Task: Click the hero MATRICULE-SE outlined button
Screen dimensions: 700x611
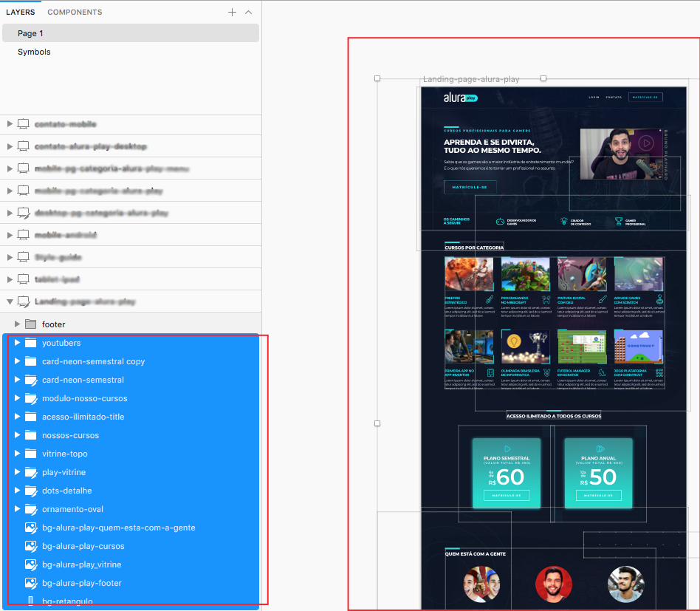Action: [470, 187]
